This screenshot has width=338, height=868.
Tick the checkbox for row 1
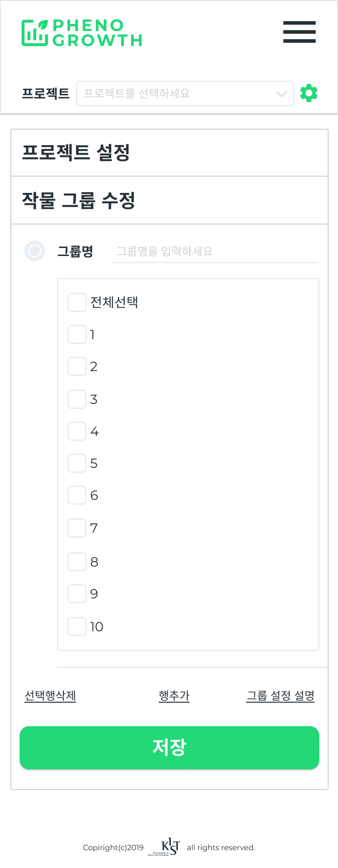click(77, 334)
